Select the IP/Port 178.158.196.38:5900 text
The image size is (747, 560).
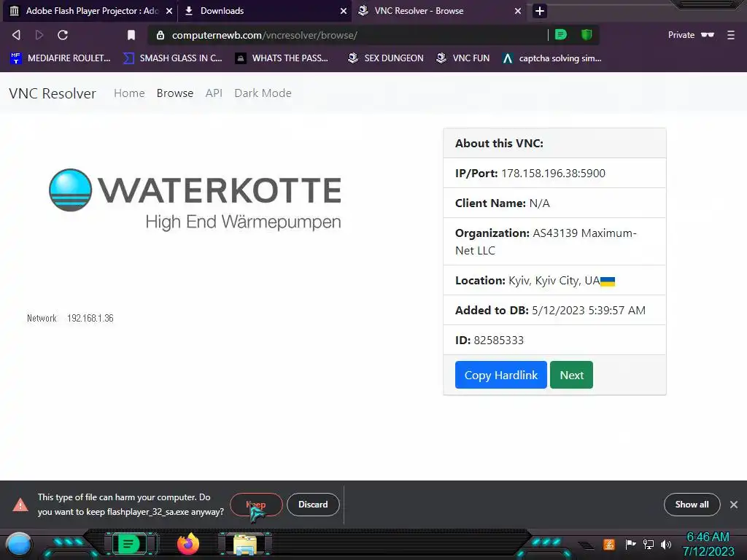click(530, 173)
